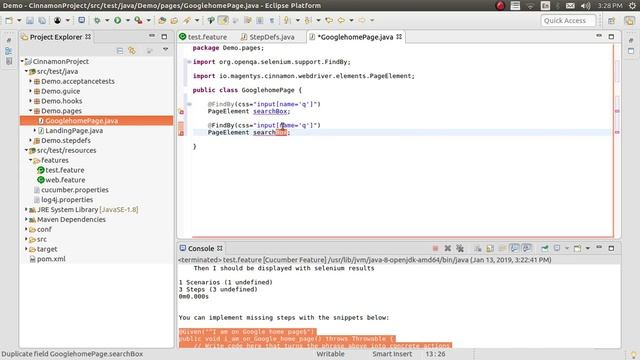Click the Save toolbar icon
This screenshot has height=360, width=640.
pyautogui.click(x=30, y=20)
